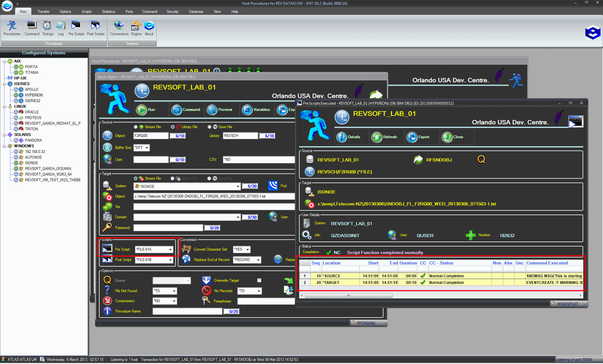Open the Database menu tab
This screenshot has height=364, width=603.
coord(196,12)
